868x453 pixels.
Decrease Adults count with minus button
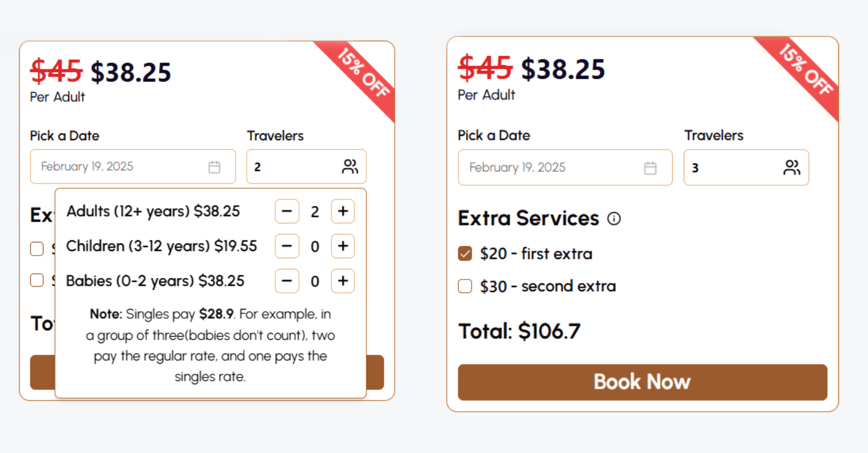click(287, 211)
